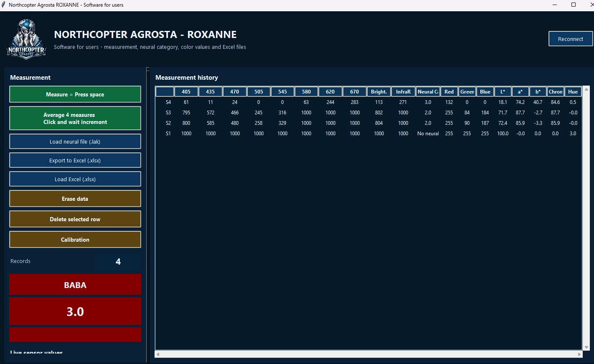Viewport: 594px width, 364px height.
Task: Click the Erase data button
Action: [75, 199]
